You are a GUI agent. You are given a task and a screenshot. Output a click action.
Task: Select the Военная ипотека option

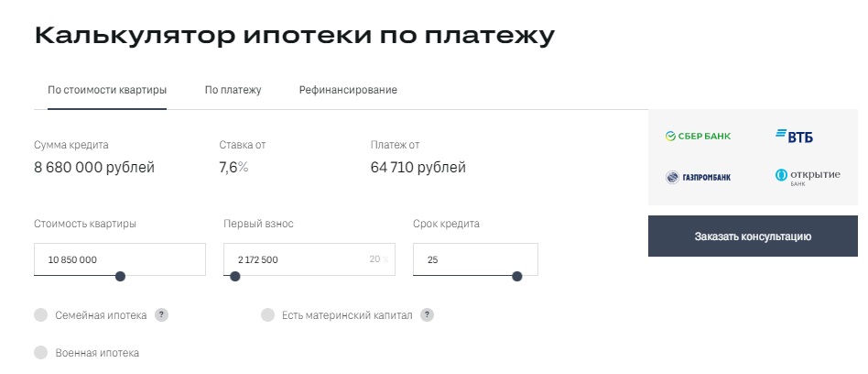click(40, 353)
